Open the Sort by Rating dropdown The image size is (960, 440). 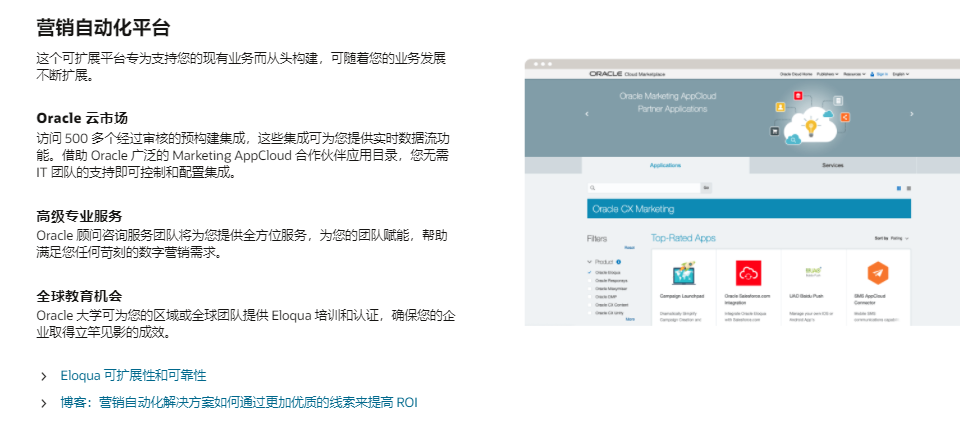point(892,238)
